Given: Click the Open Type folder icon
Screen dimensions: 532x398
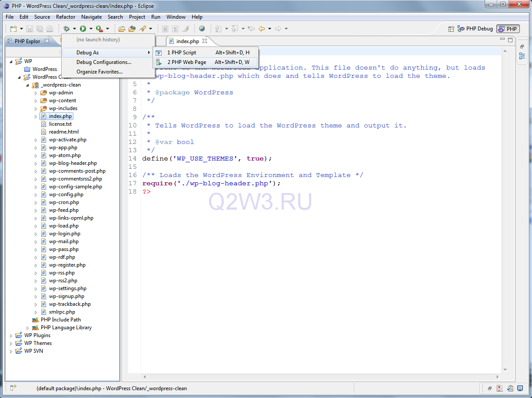Looking at the screenshot, I should click(x=132, y=29).
